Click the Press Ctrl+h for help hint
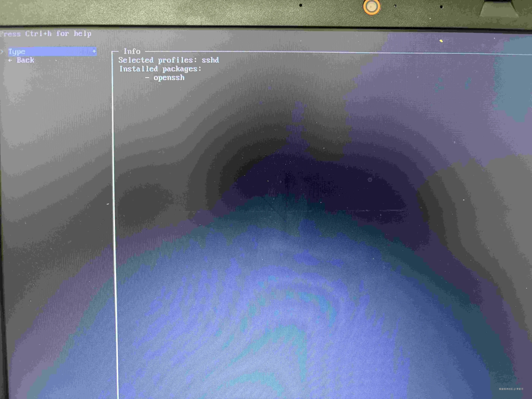This screenshot has width=532, height=399. [x=46, y=34]
